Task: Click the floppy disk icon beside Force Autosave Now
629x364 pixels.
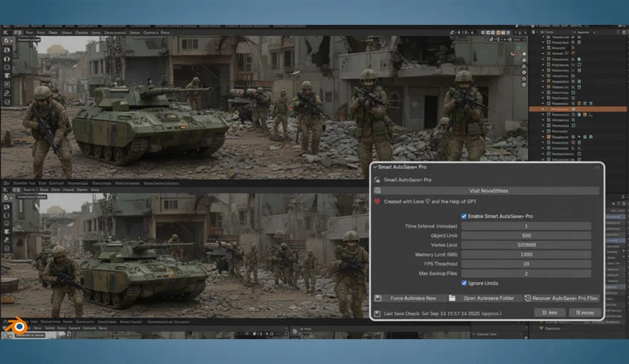Action: tap(378, 298)
